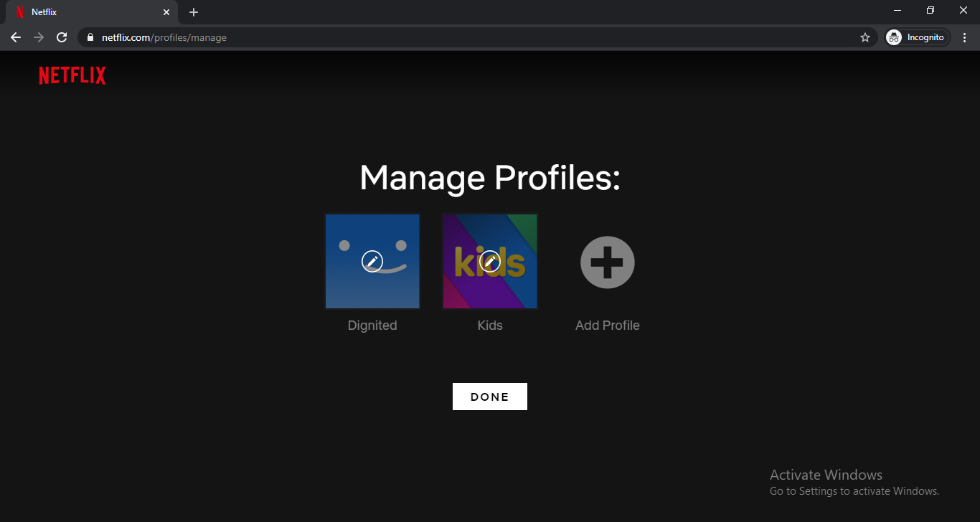Click the plus icon to add a profile
This screenshot has width=980, height=522.
608,262
